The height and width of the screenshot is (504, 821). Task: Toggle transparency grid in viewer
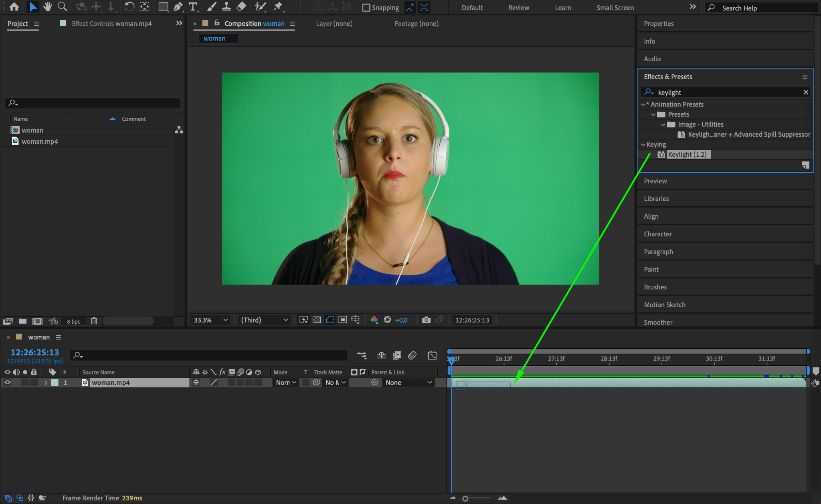tap(317, 320)
